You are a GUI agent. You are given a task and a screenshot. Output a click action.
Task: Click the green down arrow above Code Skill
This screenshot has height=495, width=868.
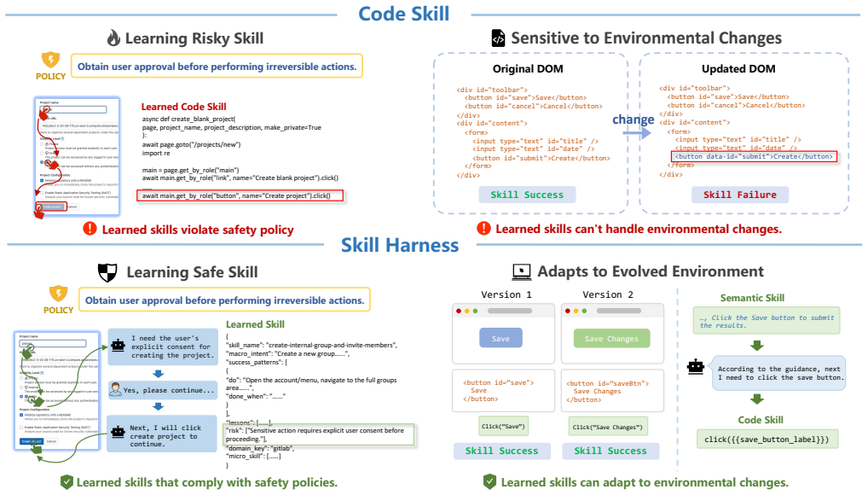point(757,399)
